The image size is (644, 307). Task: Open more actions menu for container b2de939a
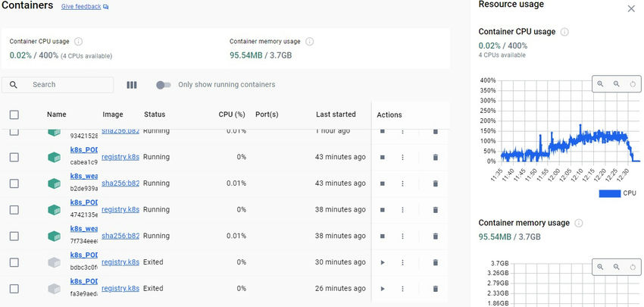pos(403,183)
